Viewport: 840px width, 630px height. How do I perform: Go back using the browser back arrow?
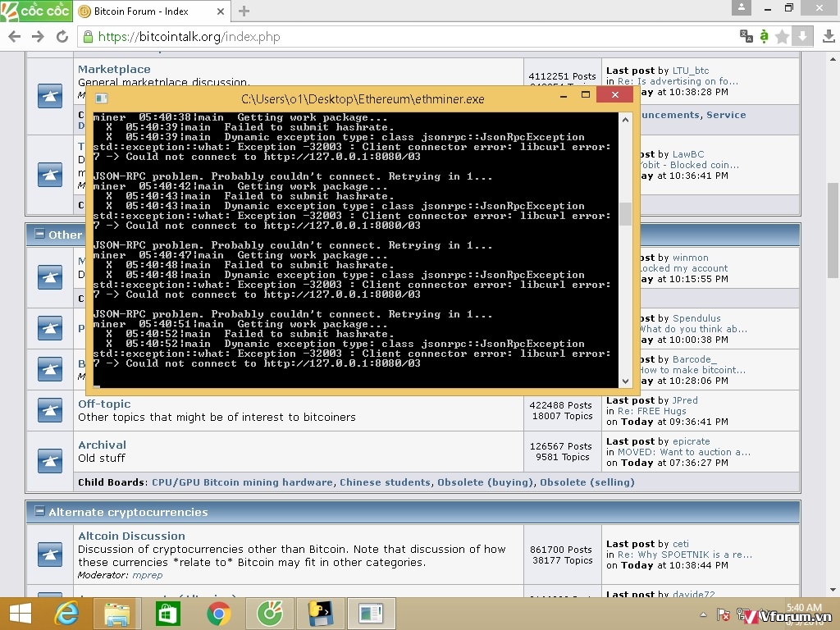tap(15, 36)
